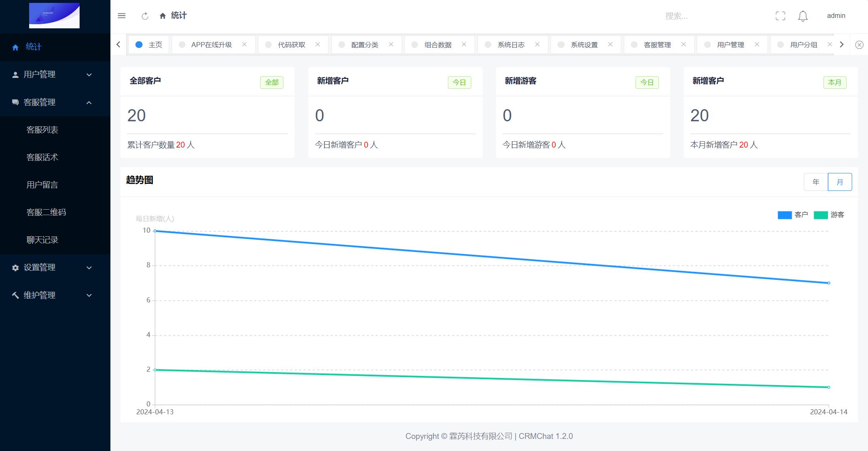This screenshot has height=451, width=868.
Task: Expand 用户管理 sidebar menu
Action: coord(55,75)
